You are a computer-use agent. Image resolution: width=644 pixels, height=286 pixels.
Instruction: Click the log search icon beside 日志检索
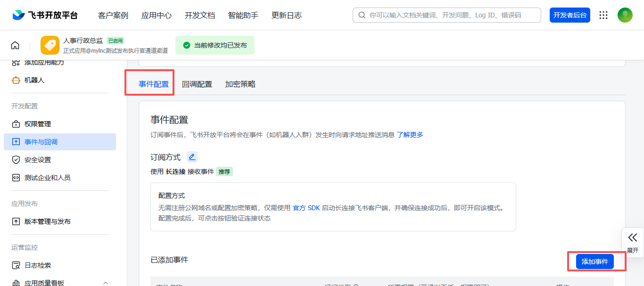[x=16, y=265]
